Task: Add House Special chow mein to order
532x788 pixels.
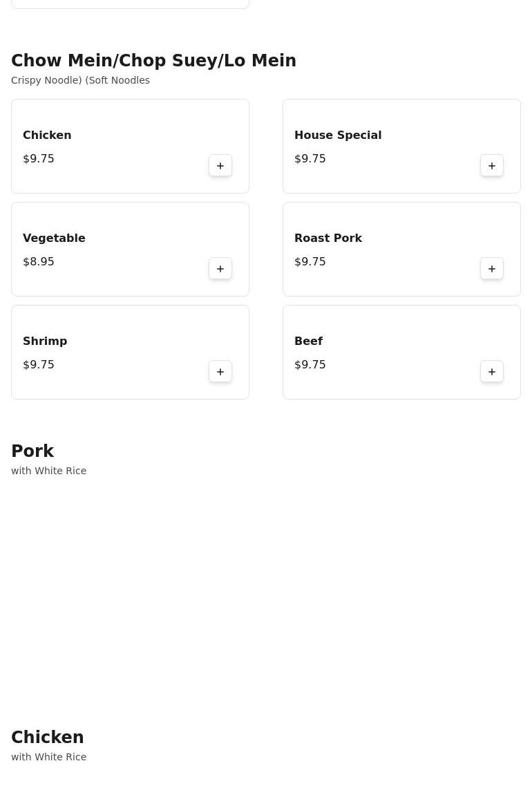Action: pyautogui.click(x=492, y=166)
